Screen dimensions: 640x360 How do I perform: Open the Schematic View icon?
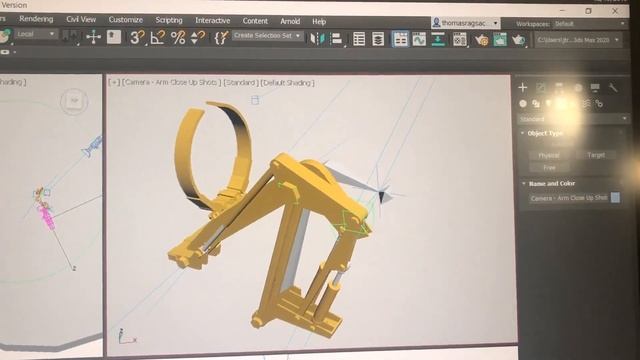point(438,40)
